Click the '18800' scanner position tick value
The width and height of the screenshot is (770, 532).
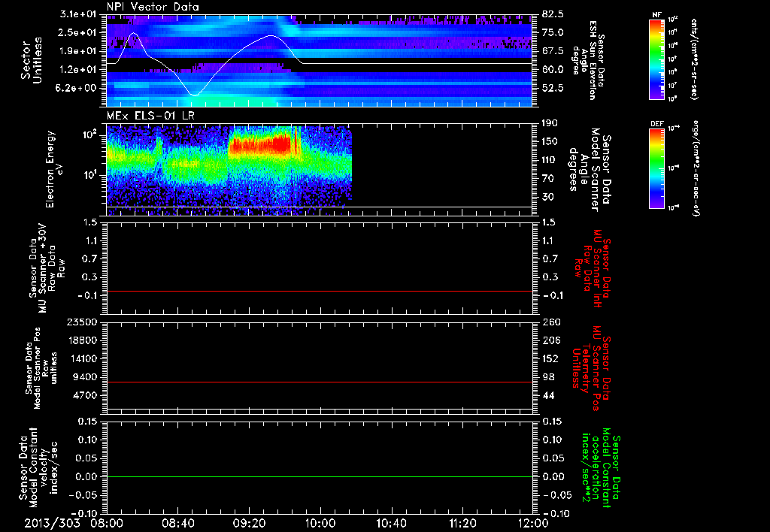[x=81, y=340]
